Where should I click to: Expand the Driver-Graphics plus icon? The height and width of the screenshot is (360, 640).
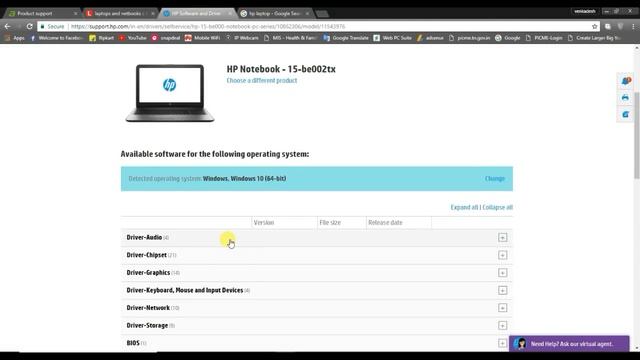502,273
